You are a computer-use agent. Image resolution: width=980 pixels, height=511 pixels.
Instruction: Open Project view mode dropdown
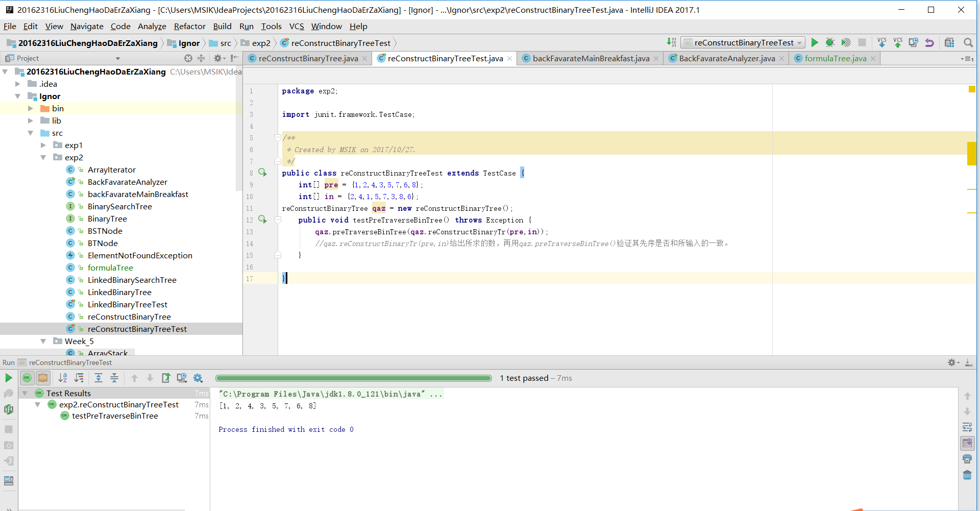pos(118,58)
